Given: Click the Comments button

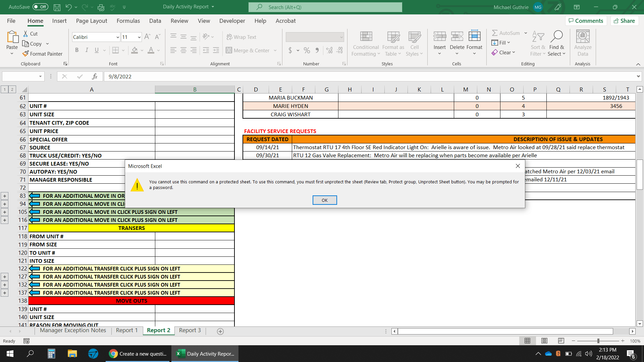Looking at the screenshot, I should point(586,21).
